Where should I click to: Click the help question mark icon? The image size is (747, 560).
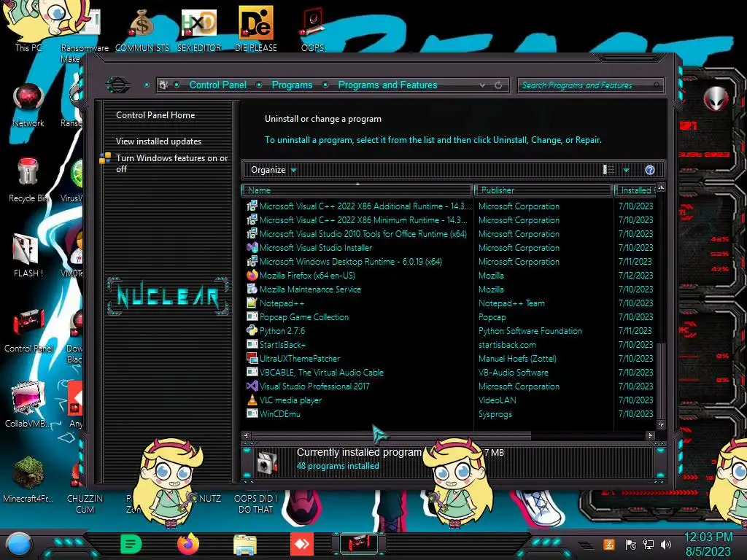point(650,170)
